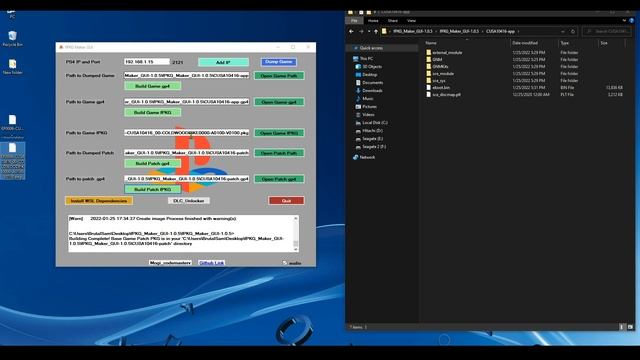Image resolution: width=640 pixels, height=360 pixels.
Task: Open the Home ribbon tab
Action: pos(373,20)
